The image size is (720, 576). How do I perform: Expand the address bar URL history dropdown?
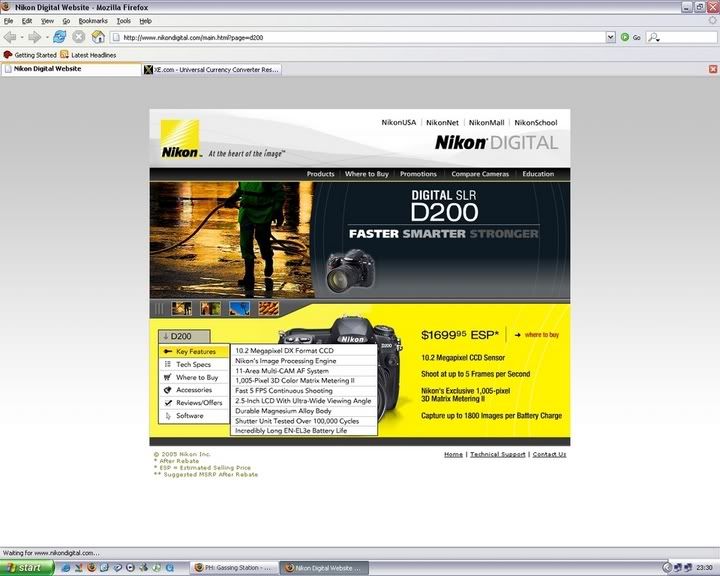pos(610,37)
